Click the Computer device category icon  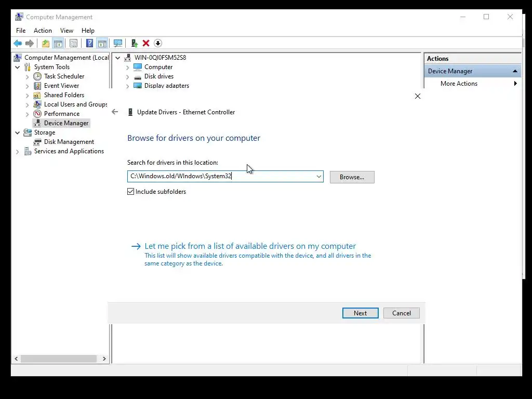[138, 67]
